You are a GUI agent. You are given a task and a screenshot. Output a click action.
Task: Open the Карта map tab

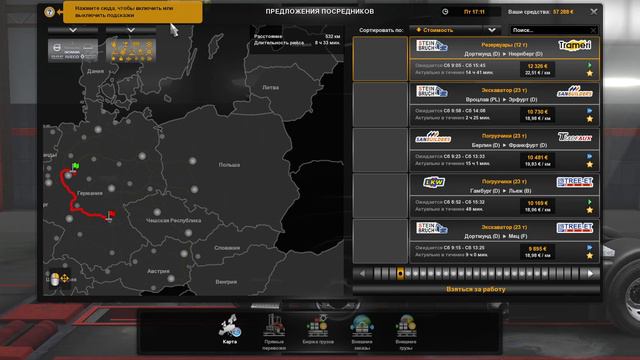[230, 330]
